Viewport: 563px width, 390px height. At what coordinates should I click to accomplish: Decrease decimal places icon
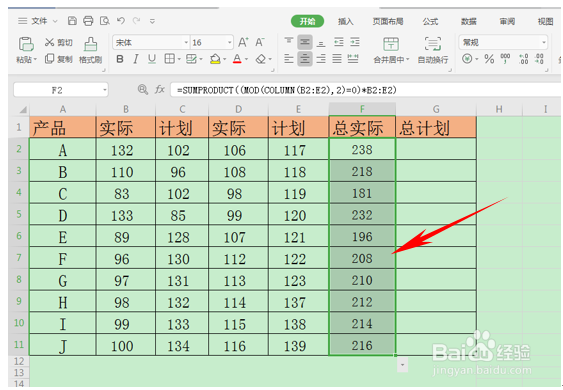[x=539, y=59]
